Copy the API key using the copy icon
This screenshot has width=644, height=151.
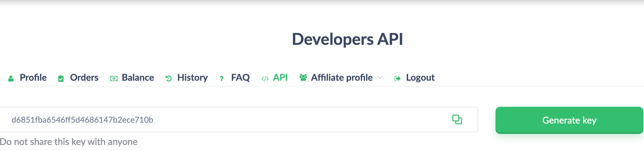click(457, 119)
